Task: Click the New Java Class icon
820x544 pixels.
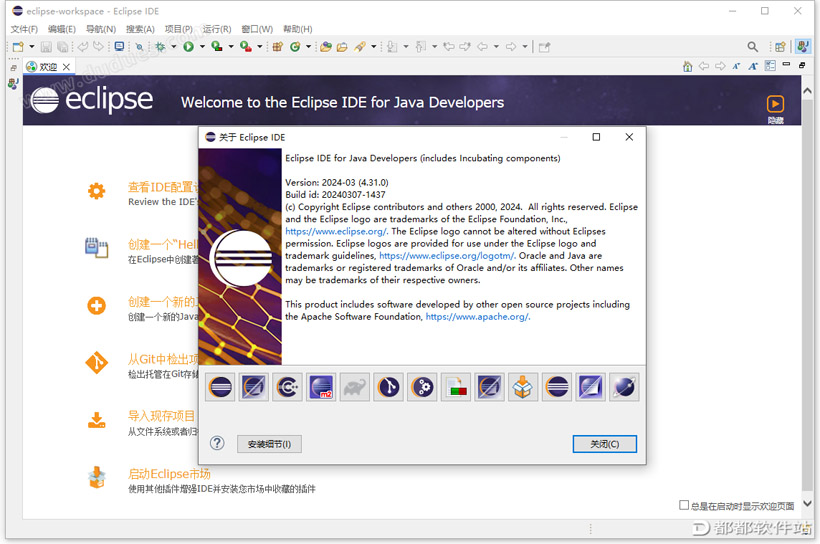Action: click(x=295, y=47)
